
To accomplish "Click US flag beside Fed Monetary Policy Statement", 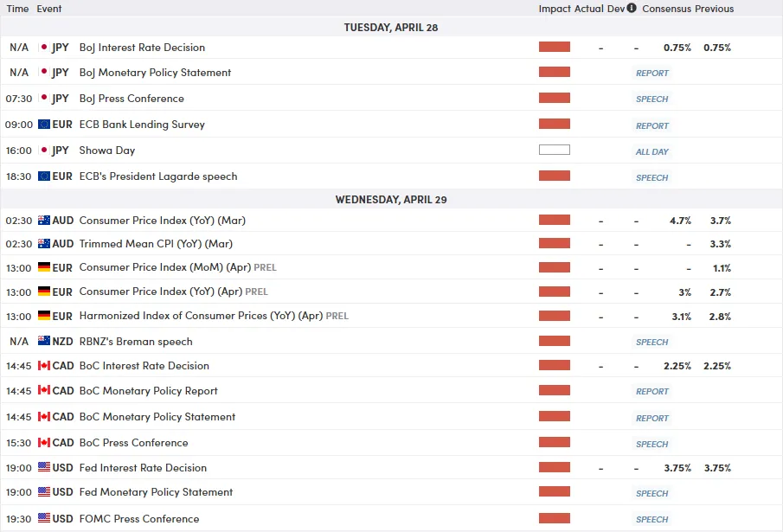I will coord(44,491).
